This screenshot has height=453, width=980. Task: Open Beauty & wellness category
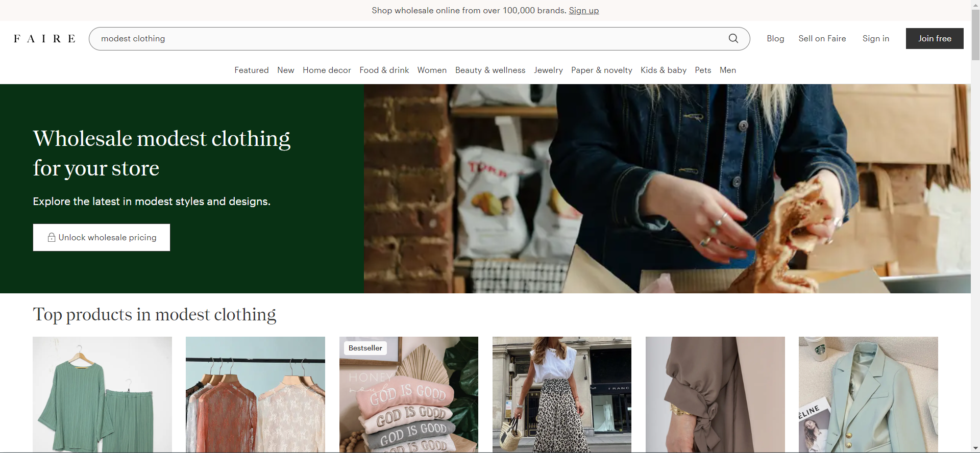(x=491, y=70)
